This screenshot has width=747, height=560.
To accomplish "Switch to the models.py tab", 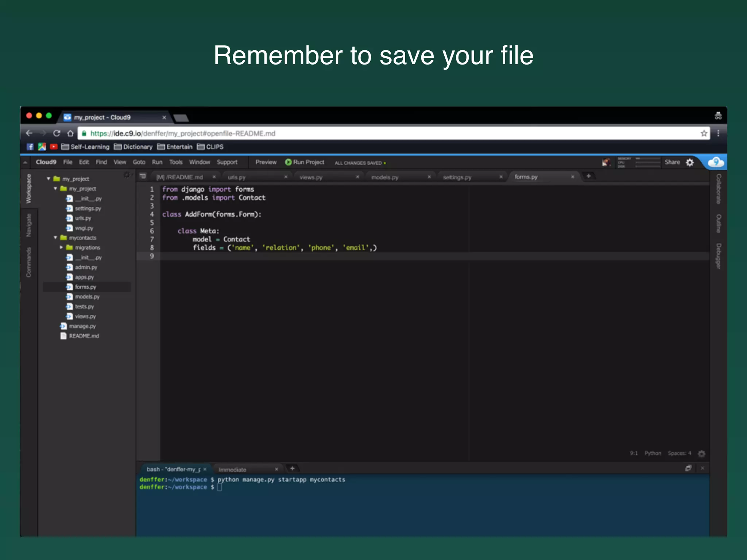I will pyautogui.click(x=385, y=177).
